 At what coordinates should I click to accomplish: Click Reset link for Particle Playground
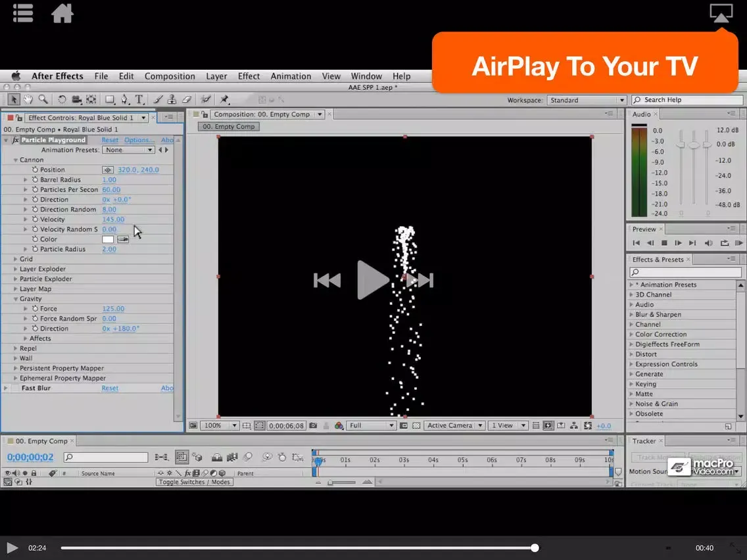(x=110, y=140)
